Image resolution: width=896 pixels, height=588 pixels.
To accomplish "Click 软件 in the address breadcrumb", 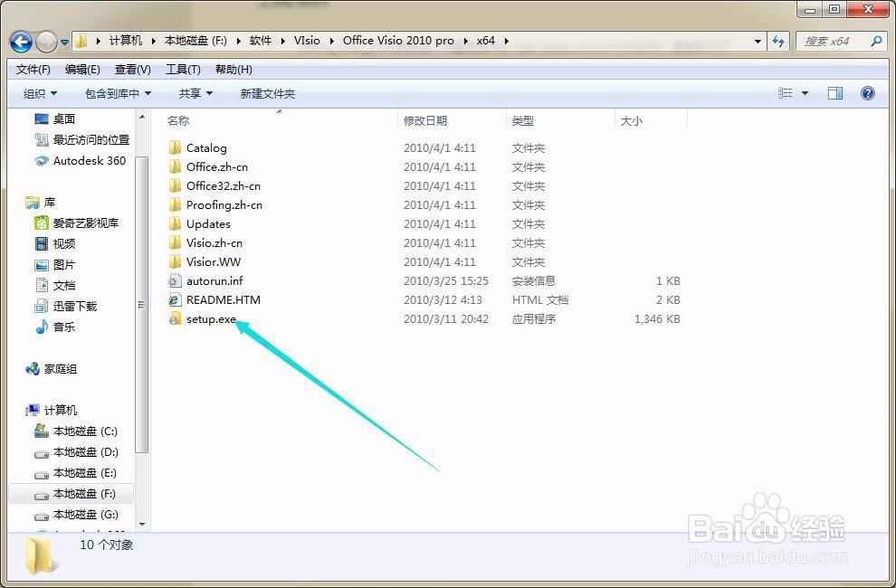I will 261,41.
